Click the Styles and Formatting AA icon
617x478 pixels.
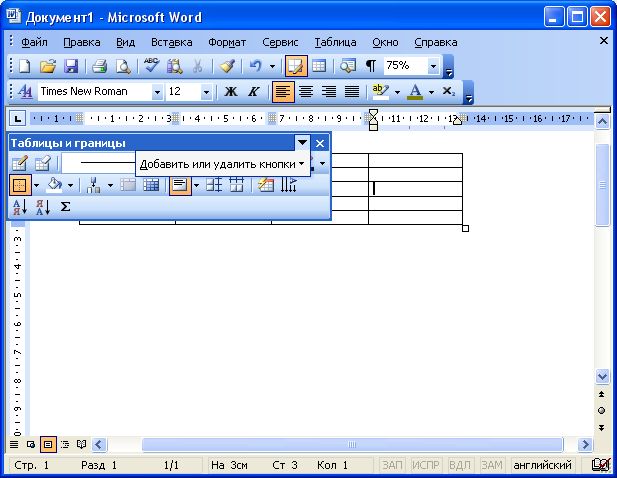(25, 92)
